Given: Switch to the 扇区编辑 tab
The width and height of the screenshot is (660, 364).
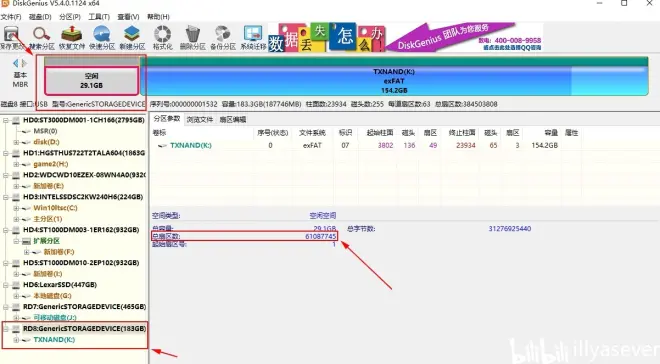Looking at the screenshot, I should [233, 120].
